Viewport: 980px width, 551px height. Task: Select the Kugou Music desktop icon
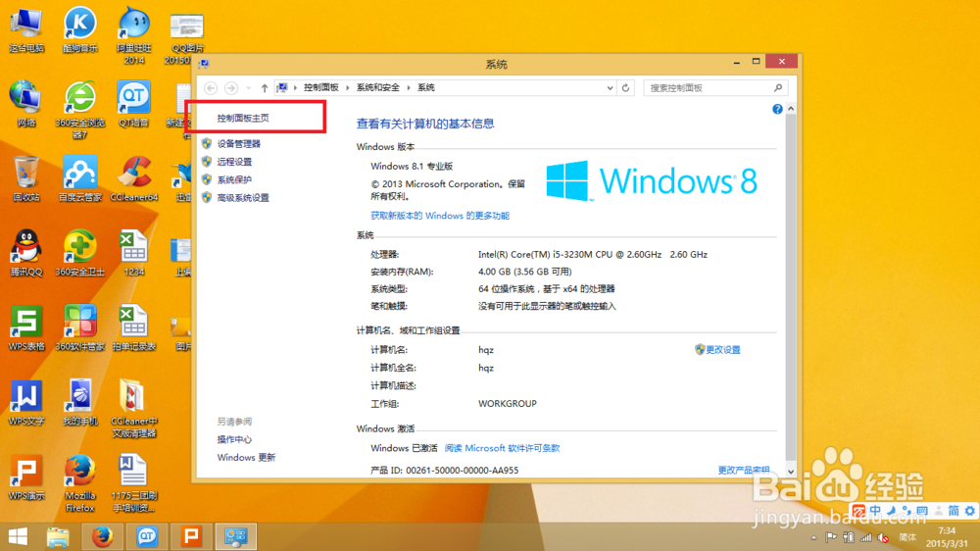[80, 30]
